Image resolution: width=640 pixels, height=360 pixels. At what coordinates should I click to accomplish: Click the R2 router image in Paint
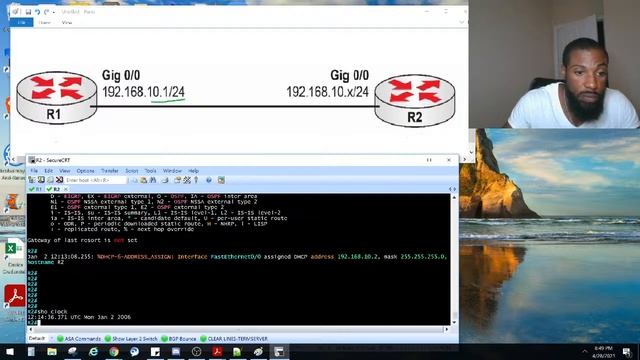[x=415, y=100]
